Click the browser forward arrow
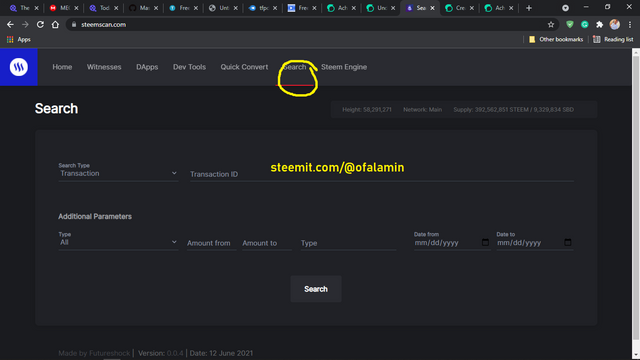Viewport: 640px width, 360px height. [x=25, y=24]
